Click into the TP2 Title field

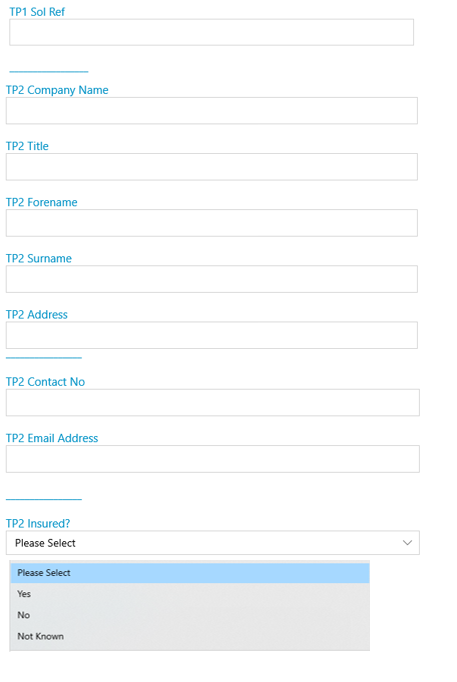[x=212, y=167]
